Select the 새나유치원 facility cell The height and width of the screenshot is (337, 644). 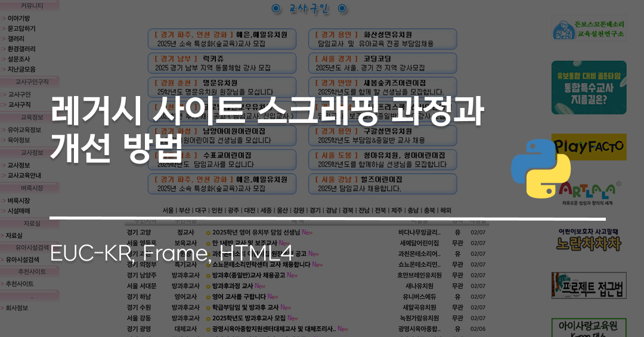pyautogui.click(x=419, y=286)
